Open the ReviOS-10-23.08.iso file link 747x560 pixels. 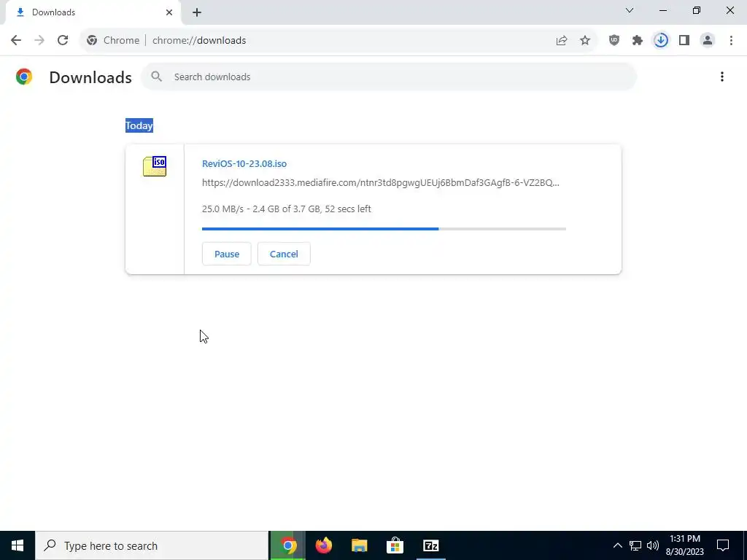(x=244, y=163)
